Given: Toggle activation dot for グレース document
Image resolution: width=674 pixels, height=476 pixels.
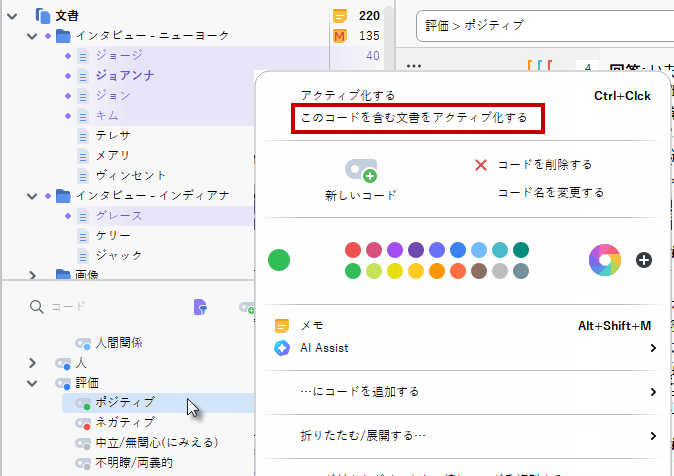Looking at the screenshot, I should click(67, 216).
